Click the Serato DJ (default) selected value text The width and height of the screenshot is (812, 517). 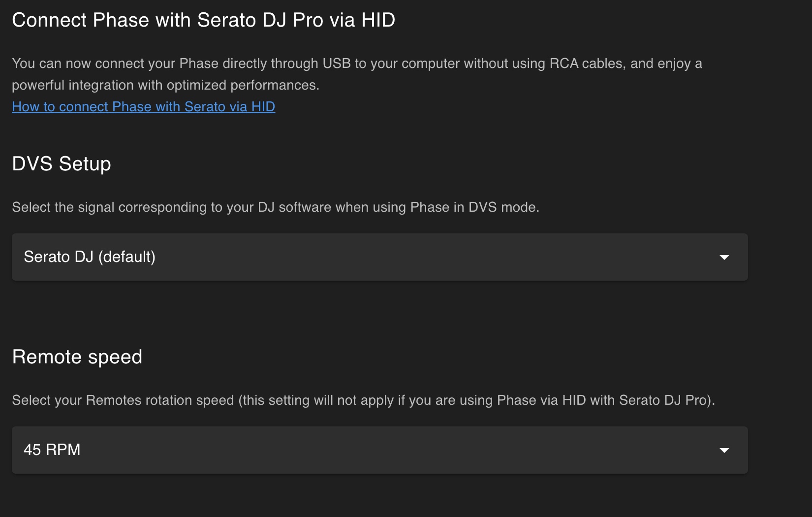pos(90,257)
